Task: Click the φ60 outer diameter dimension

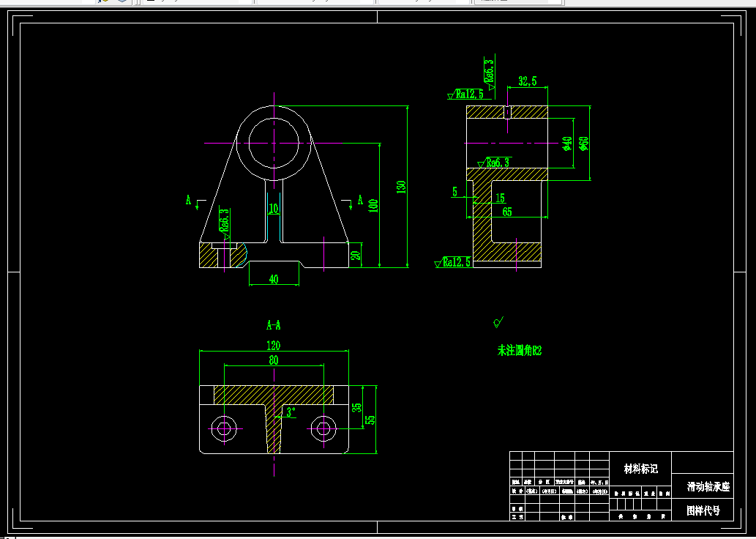Action: coord(583,144)
